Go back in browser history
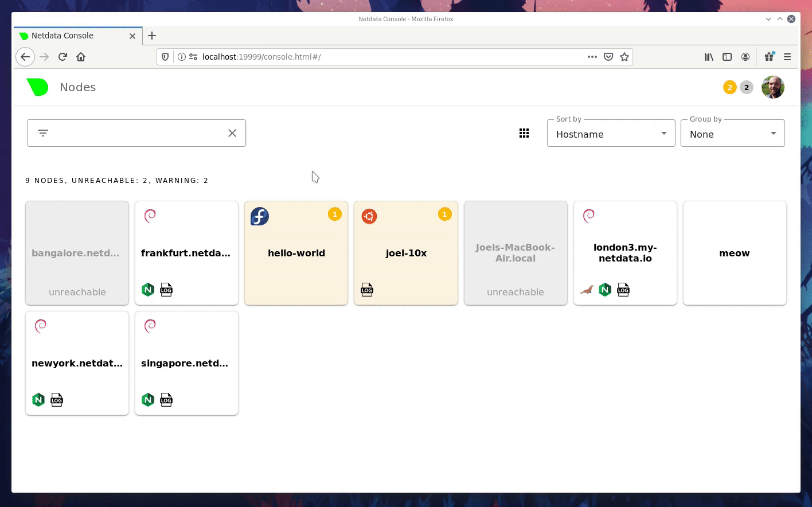The width and height of the screenshot is (812, 507). [25, 57]
